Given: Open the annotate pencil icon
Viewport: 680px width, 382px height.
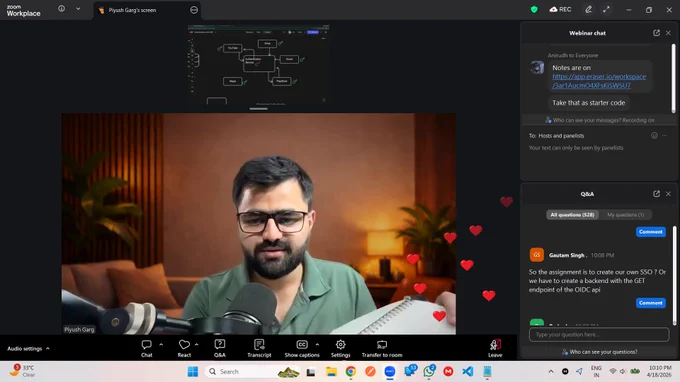Looking at the screenshot, I should [x=588, y=9].
